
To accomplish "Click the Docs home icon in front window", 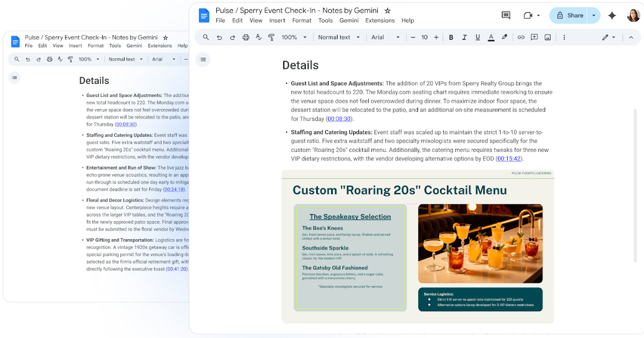I will click(204, 15).
